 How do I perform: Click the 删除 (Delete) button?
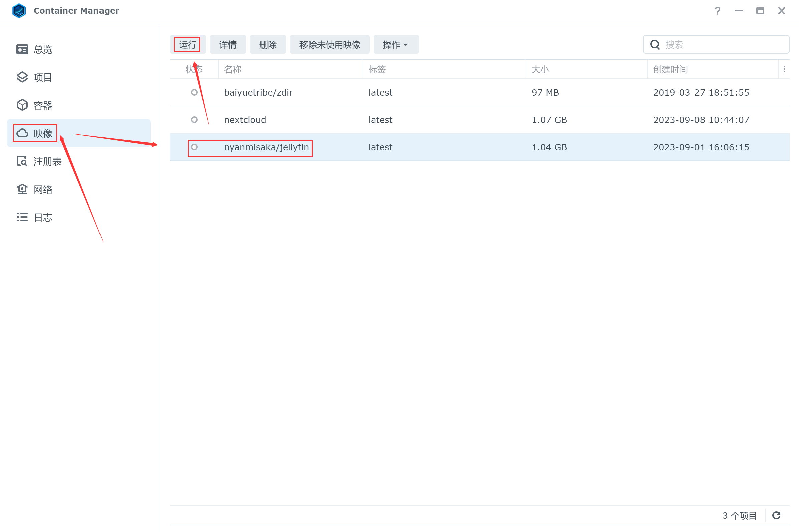click(x=267, y=44)
